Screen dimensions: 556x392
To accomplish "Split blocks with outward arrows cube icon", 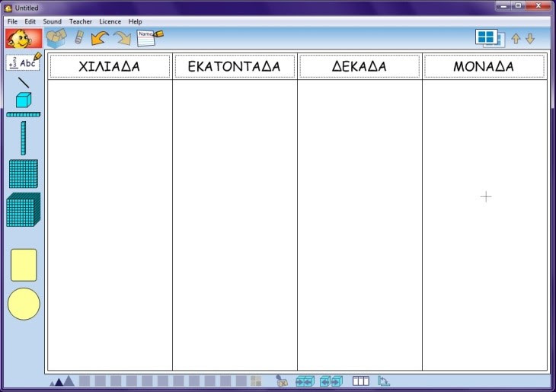I will pyautogui.click(x=331, y=381).
